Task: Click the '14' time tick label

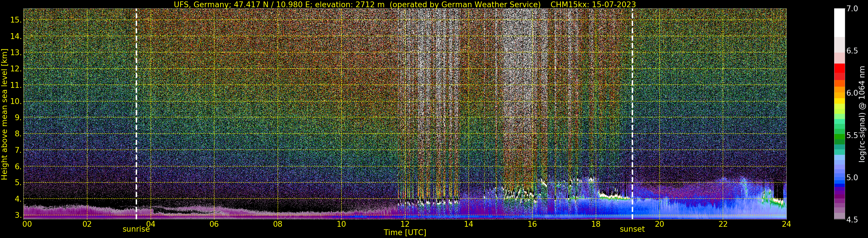Action: [468, 224]
